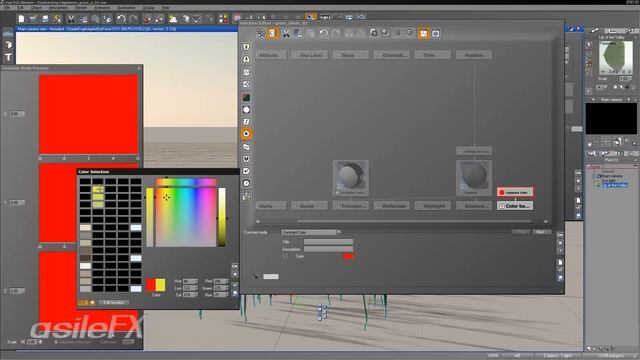Select the Position input node
The image size is (640, 360).
[474, 55]
